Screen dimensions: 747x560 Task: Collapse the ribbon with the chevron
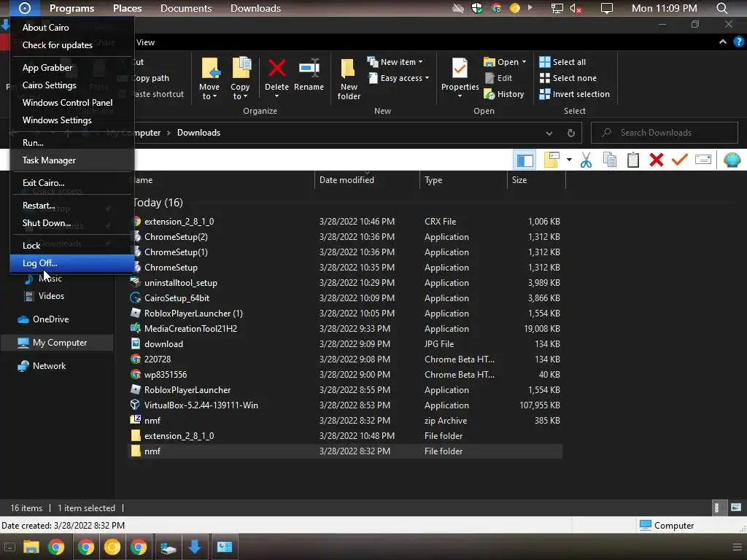pyautogui.click(x=723, y=42)
